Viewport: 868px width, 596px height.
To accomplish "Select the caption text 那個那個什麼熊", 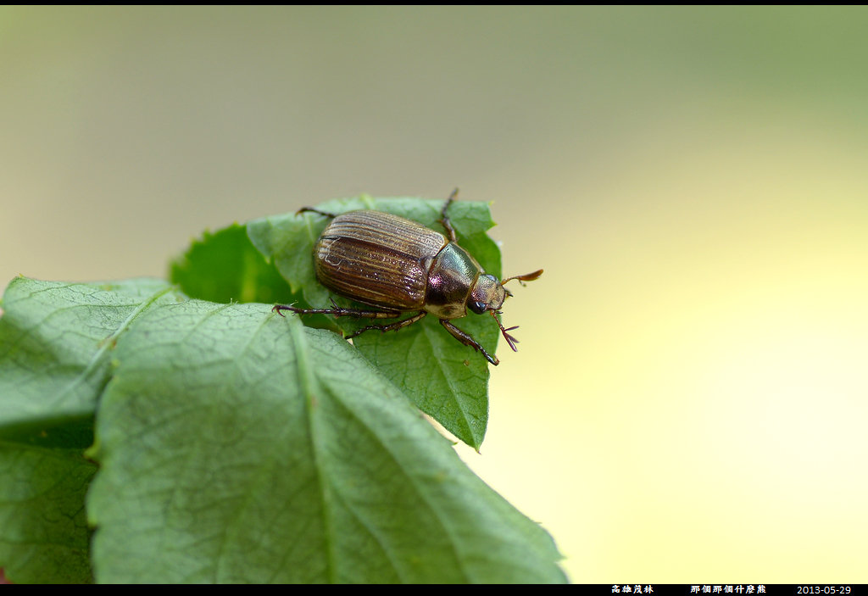I will (728, 589).
